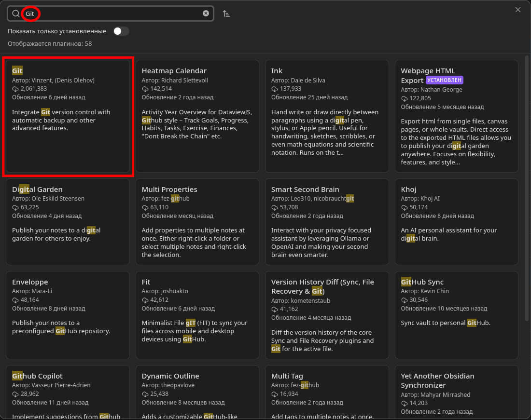Screen dimensions: 531x420
Task: Click the Installed badge on Webpage HTML Export
Action: coord(444,80)
